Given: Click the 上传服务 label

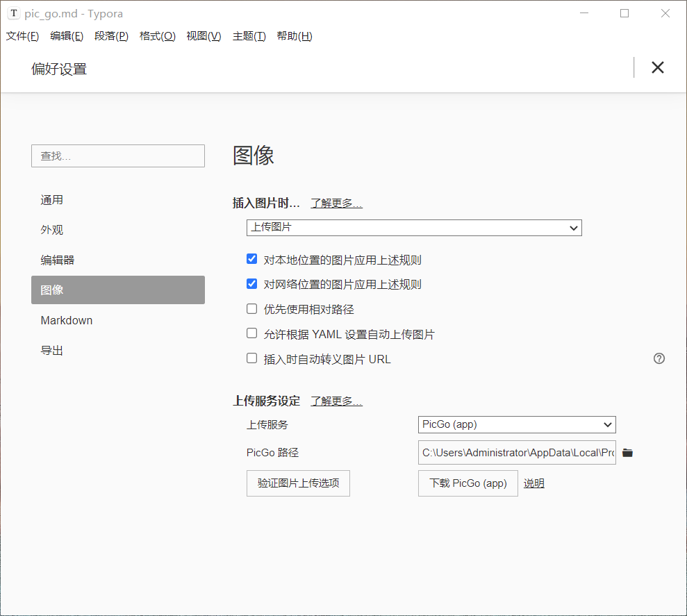Looking at the screenshot, I should pos(267,424).
